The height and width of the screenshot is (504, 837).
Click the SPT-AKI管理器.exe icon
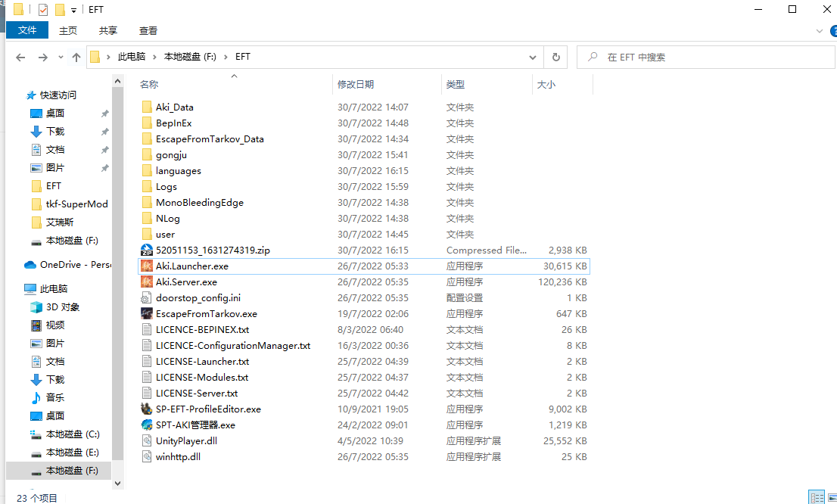pos(147,425)
